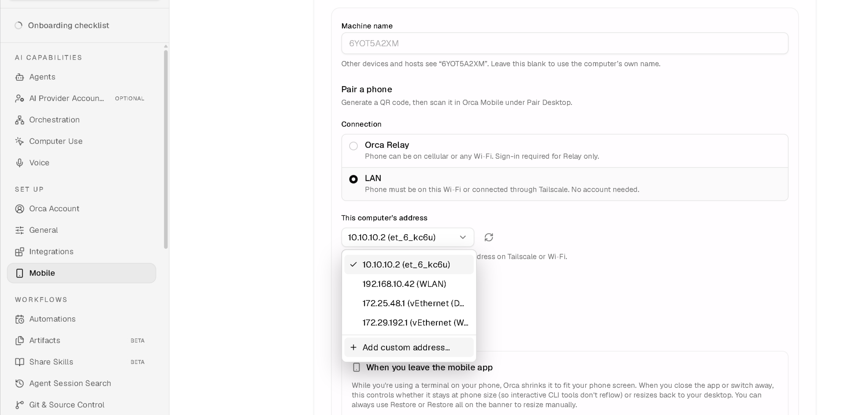Click the Computer Use cursor icon
The image size is (868, 415).
click(x=20, y=141)
